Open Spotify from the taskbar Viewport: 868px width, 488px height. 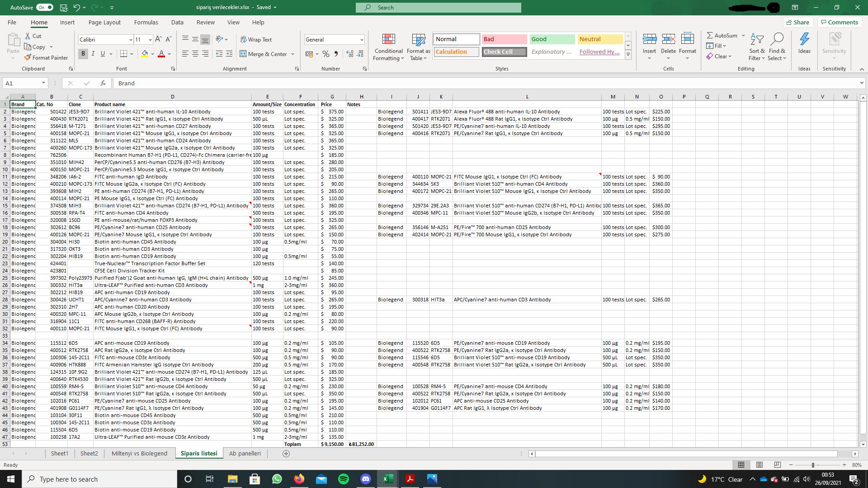point(344,479)
